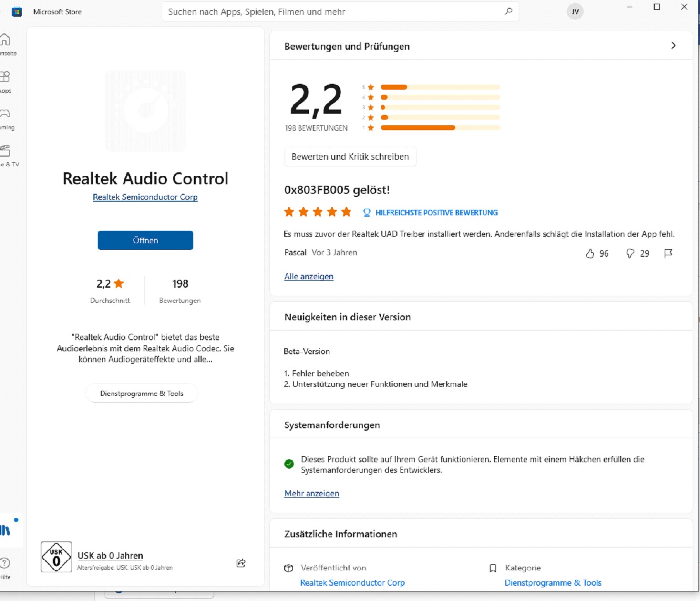Report Pascal's review with flag icon
This screenshot has width=700, height=601.
[668, 253]
